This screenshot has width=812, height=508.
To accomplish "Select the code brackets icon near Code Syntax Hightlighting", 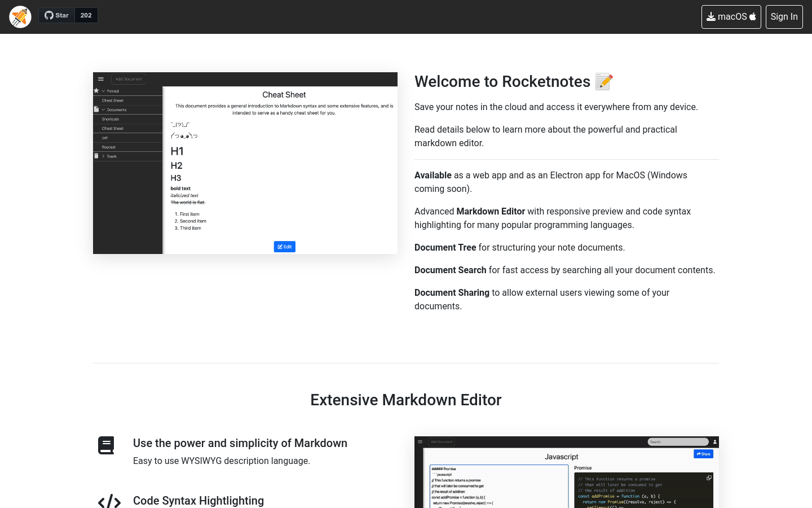I will coord(109,502).
